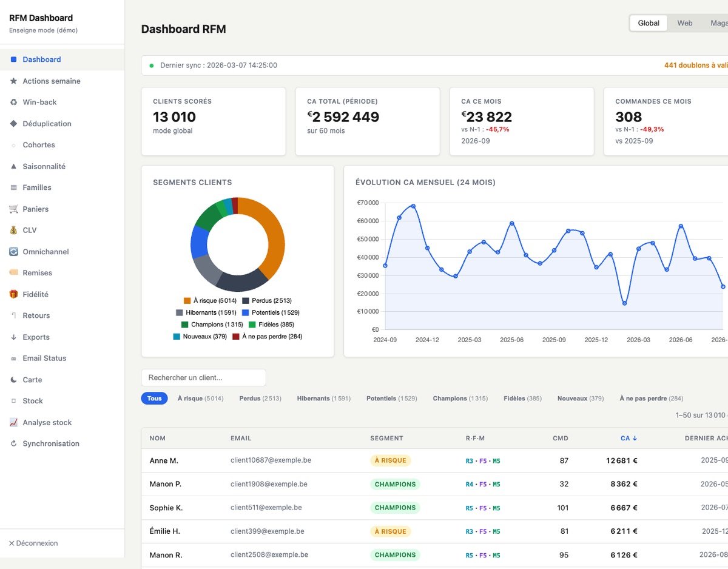Click the email client1908@exemple.be
728x569 pixels.
tap(269, 484)
